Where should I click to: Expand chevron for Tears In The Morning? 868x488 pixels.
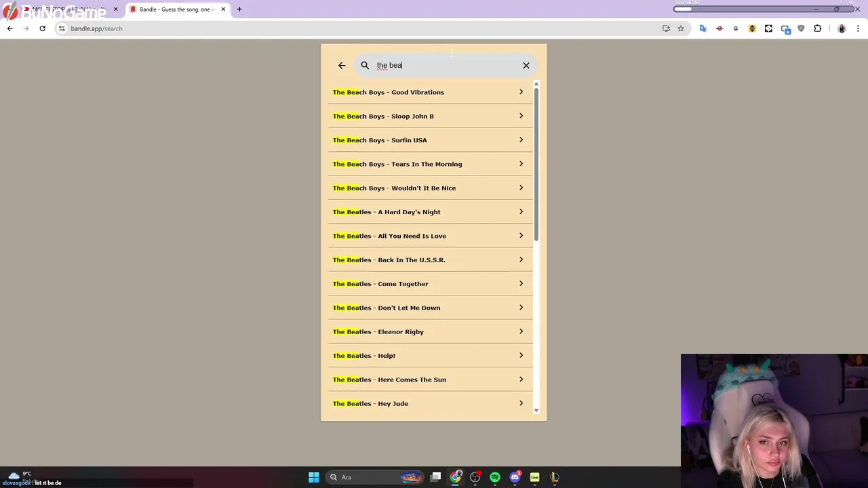(x=521, y=163)
